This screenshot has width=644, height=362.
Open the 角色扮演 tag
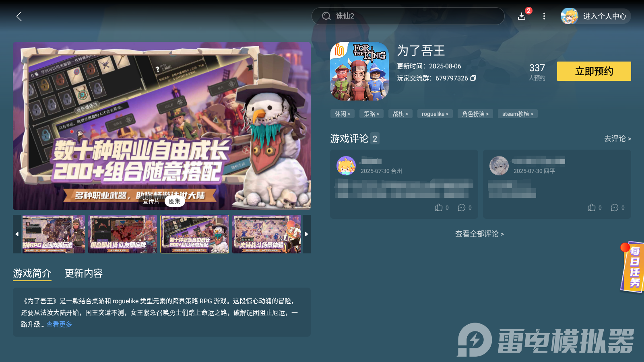click(x=475, y=114)
